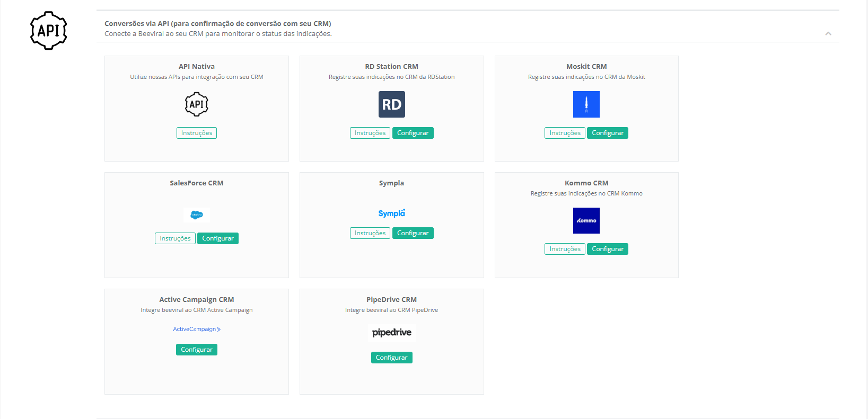
Task: Open Instruções for SalesForce CRM
Action: click(175, 238)
